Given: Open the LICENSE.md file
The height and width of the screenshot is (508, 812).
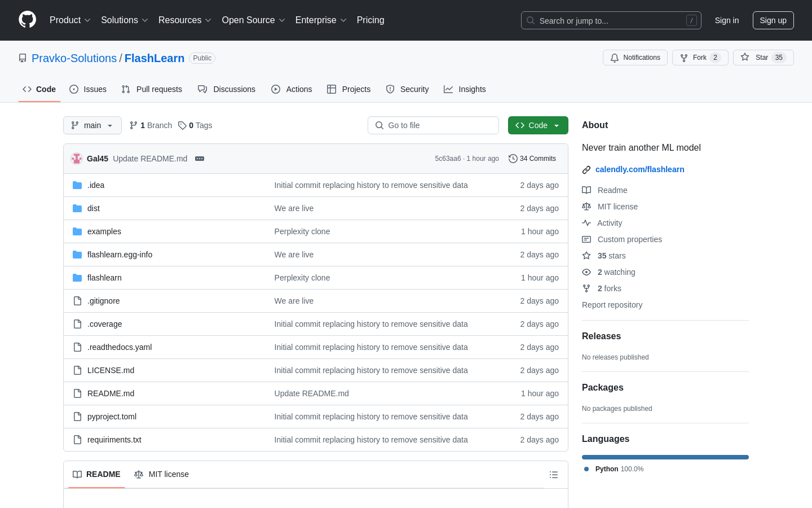Looking at the screenshot, I should 111,370.
